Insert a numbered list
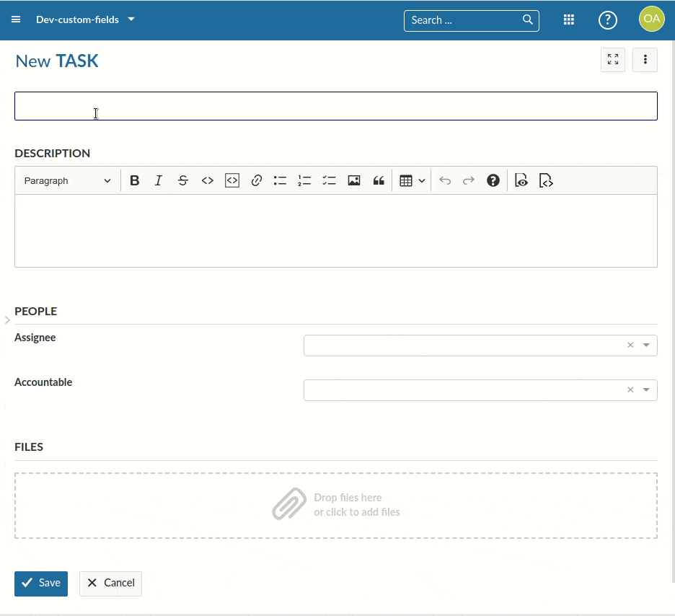The image size is (675, 616). pyautogui.click(x=304, y=181)
